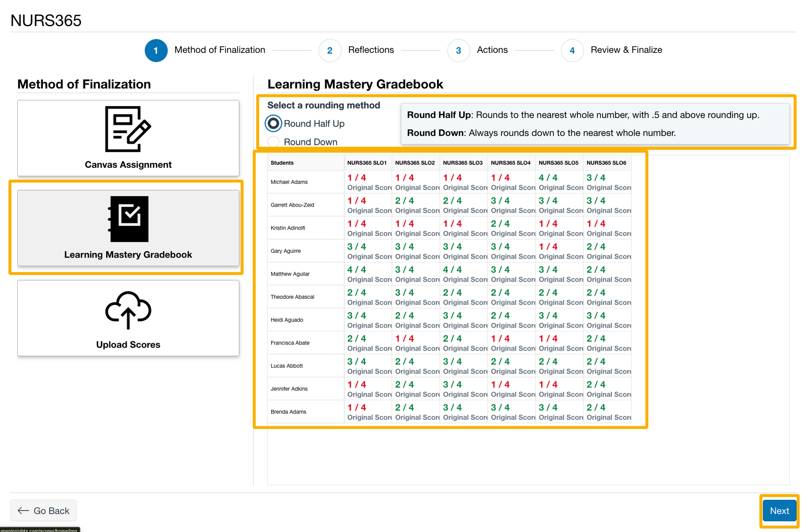Click Michael Adams' SLO5 score 4 / 4
Screen dimensions: 805x532
point(548,177)
